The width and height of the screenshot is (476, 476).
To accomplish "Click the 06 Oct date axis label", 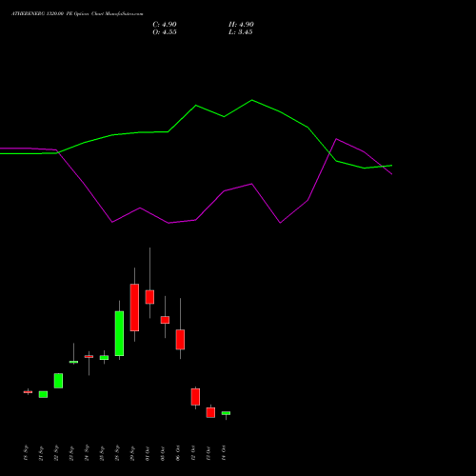I will (178, 453).
